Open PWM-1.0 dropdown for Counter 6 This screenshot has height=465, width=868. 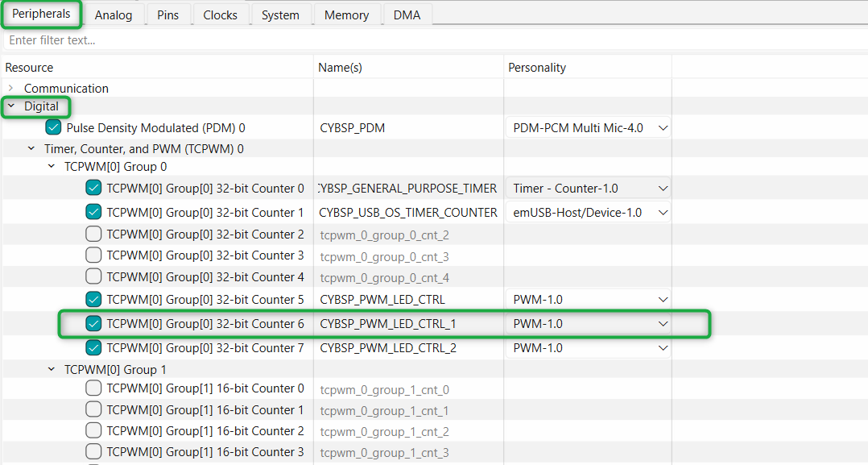(x=663, y=324)
